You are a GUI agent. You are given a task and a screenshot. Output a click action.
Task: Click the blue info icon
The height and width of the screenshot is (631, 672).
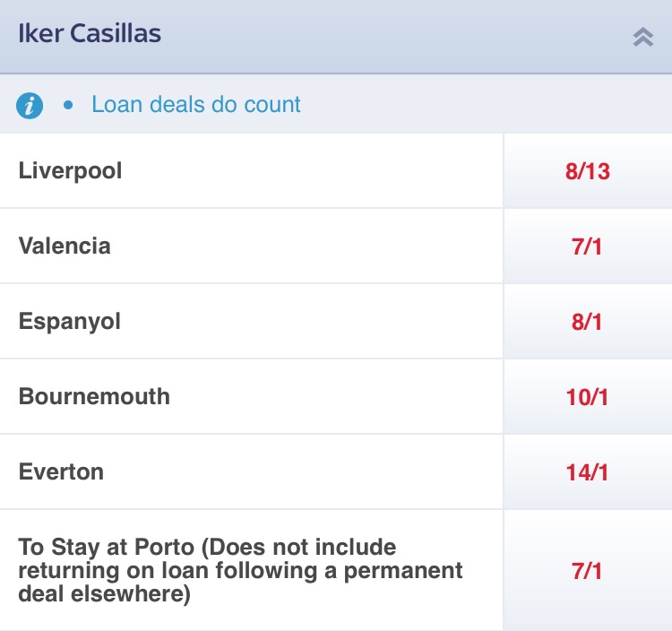pos(30,106)
